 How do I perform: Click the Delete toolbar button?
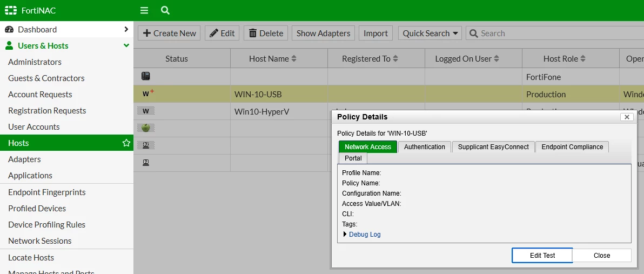tap(266, 34)
